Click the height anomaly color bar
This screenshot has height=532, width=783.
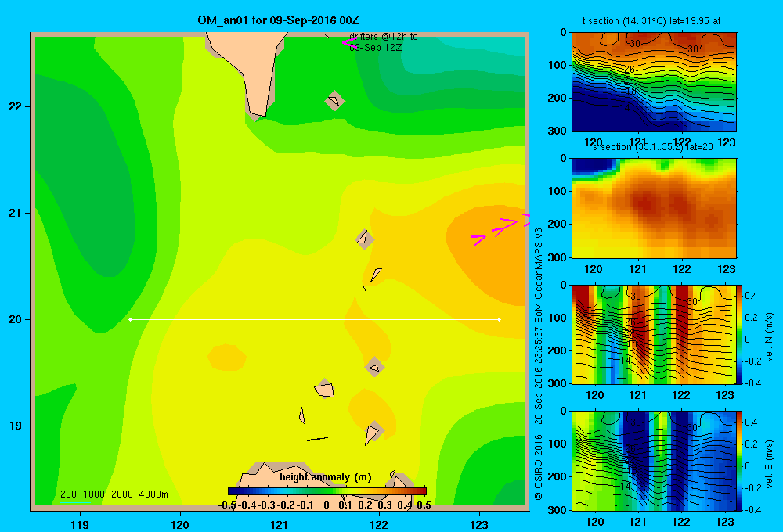(327, 491)
